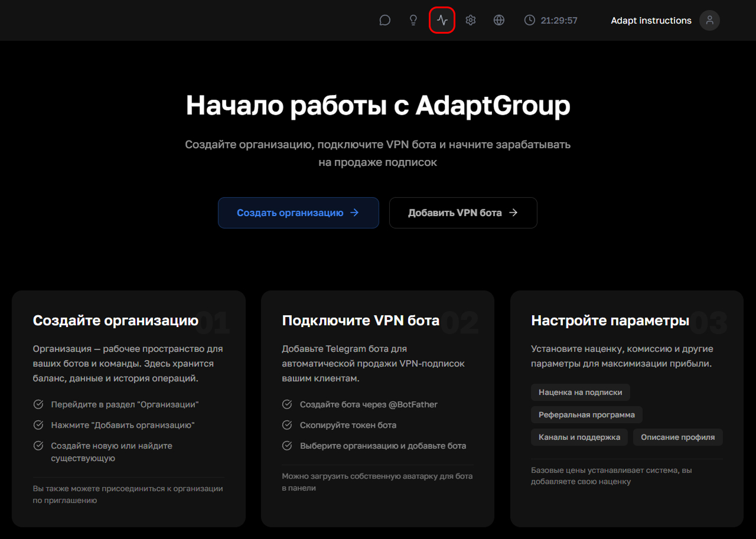Image resolution: width=756 pixels, height=539 pixels.
Task: Click the Создайте организацию card heading
Action: click(116, 321)
